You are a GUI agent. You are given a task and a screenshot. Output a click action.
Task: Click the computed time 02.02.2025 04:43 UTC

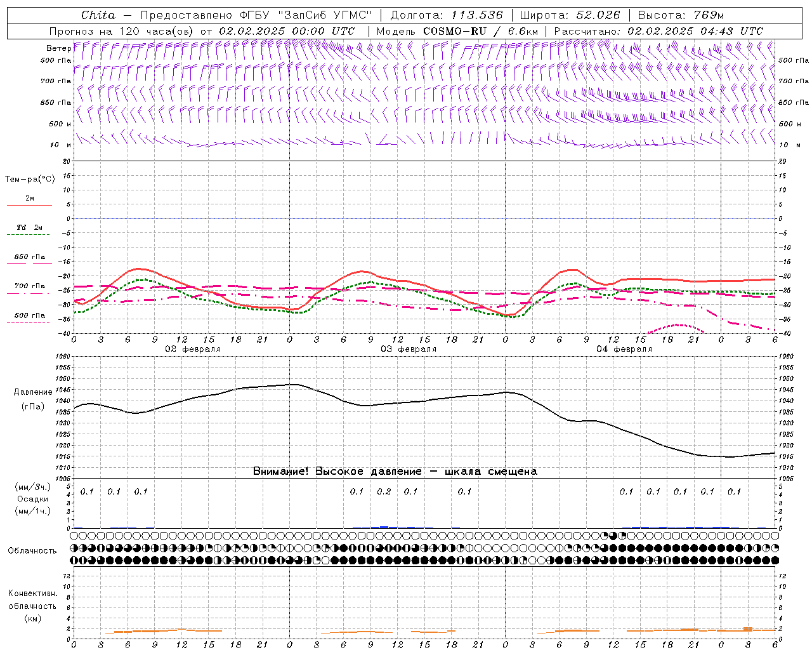click(x=695, y=30)
